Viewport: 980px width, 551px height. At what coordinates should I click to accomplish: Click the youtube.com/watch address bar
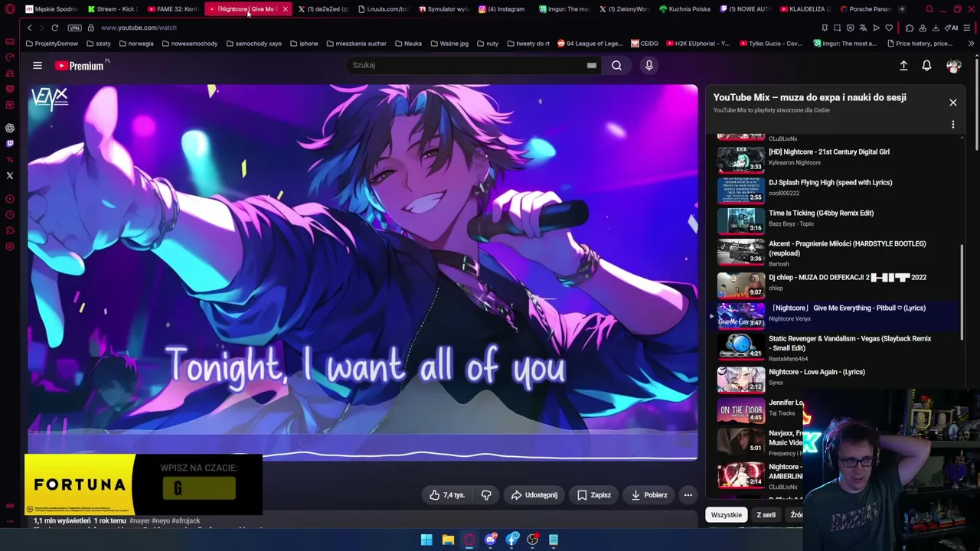tap(139, 28)
